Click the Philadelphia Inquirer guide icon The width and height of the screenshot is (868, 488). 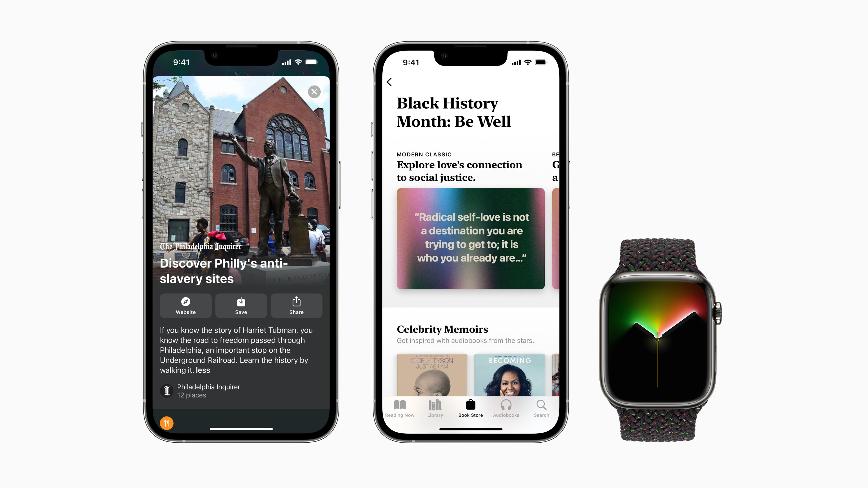click(166, 390)
